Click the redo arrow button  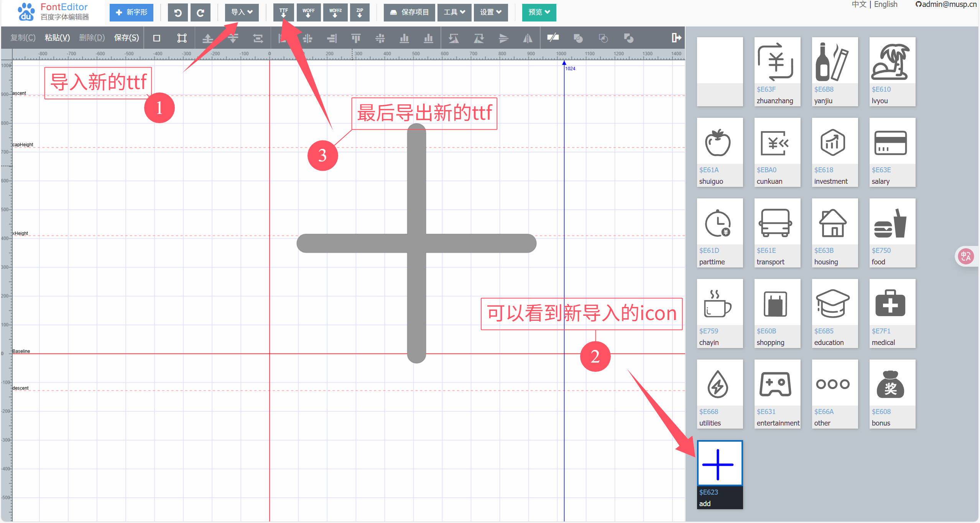click(x=200, y=13)
